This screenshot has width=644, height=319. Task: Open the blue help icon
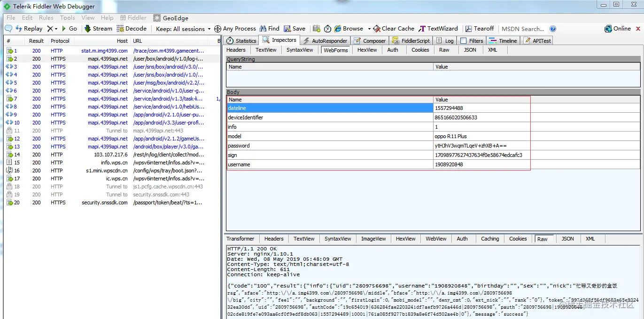click(553, 29)
